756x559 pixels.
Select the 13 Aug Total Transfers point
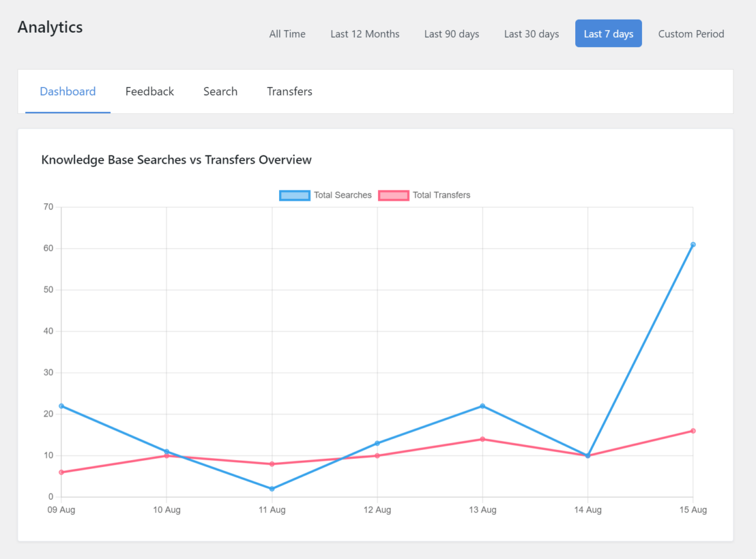pyautogui.click(x=483, y=439)
